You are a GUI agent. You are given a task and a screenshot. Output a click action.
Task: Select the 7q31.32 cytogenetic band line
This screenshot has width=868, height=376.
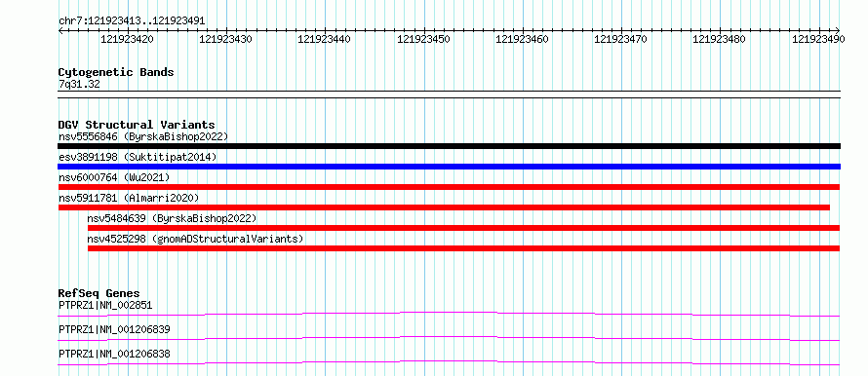(449, 94)
